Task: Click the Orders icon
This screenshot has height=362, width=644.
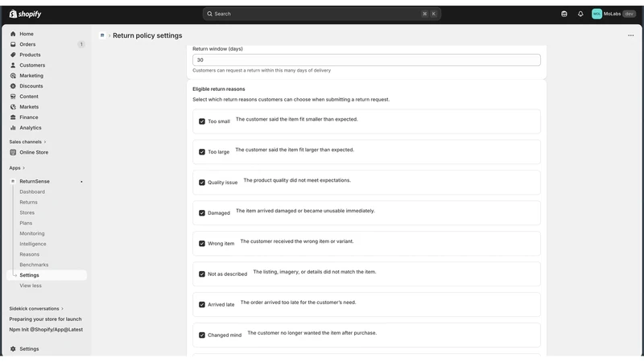Action: (13, 44)
